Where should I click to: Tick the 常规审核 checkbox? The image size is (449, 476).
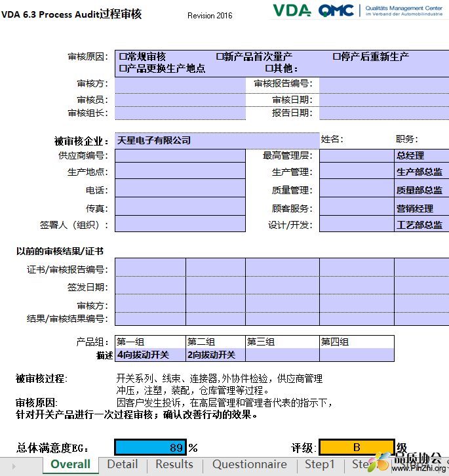[x=123, y=56]
